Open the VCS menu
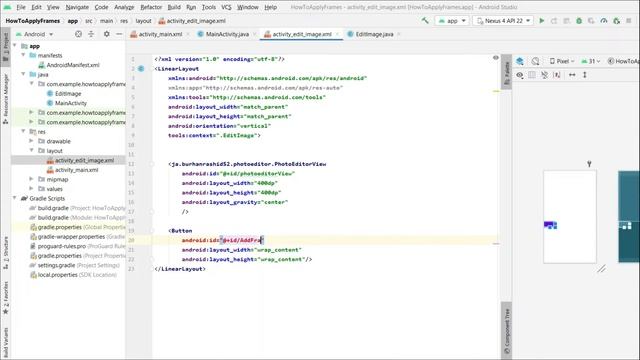 [x=226, y=7]
